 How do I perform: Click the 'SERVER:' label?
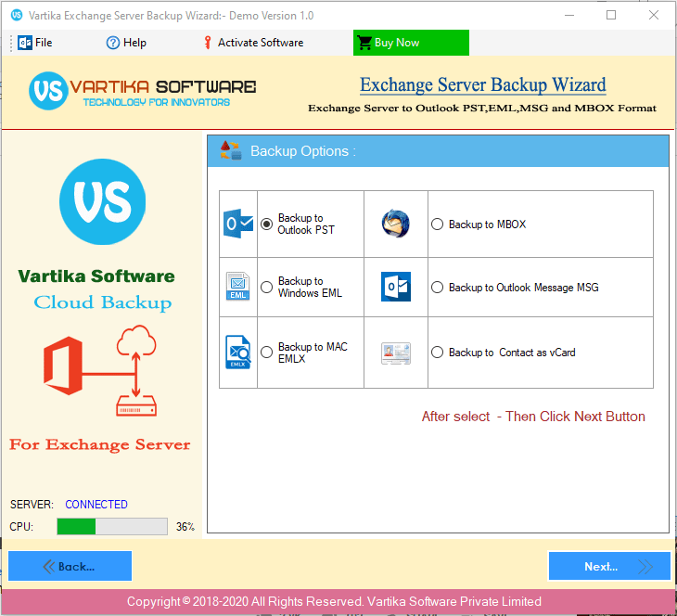pyautogui.click(x=32, y=504)
